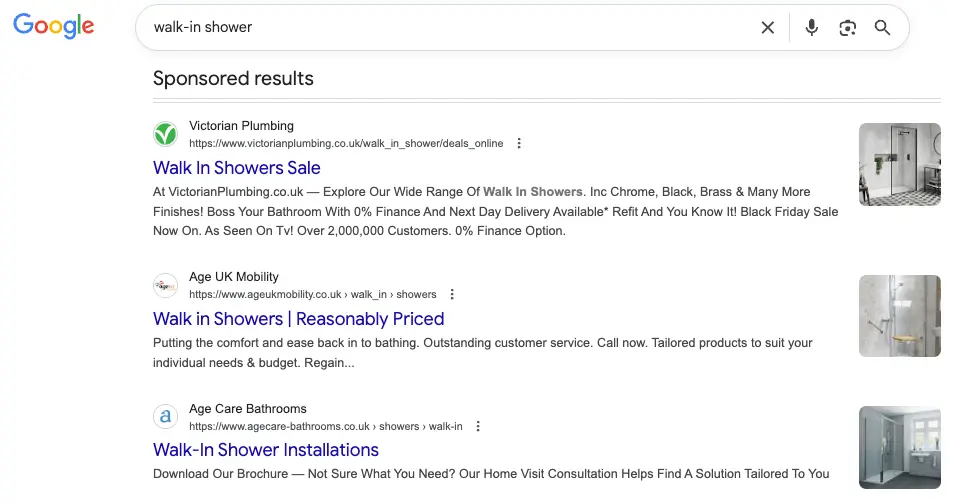962x502 pixels.
Task: Click the Age Care Bathrooms favicon
Action: [166, 417]
